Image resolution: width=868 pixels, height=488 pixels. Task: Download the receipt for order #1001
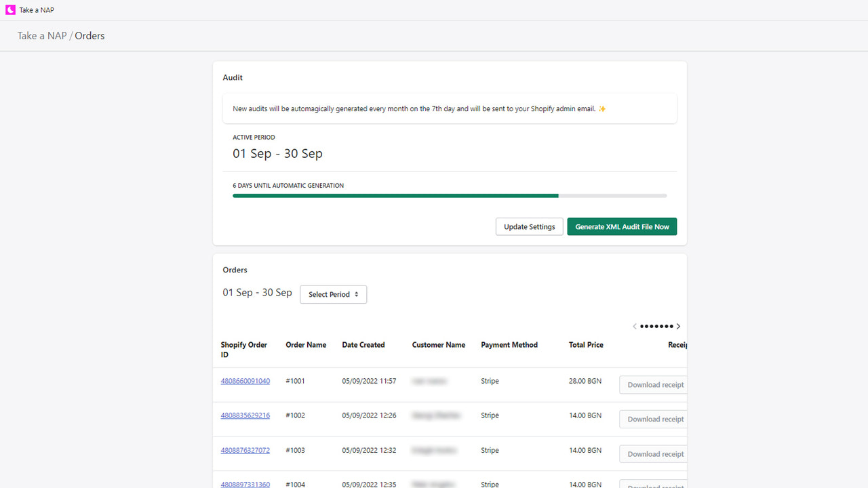[653, 384]
